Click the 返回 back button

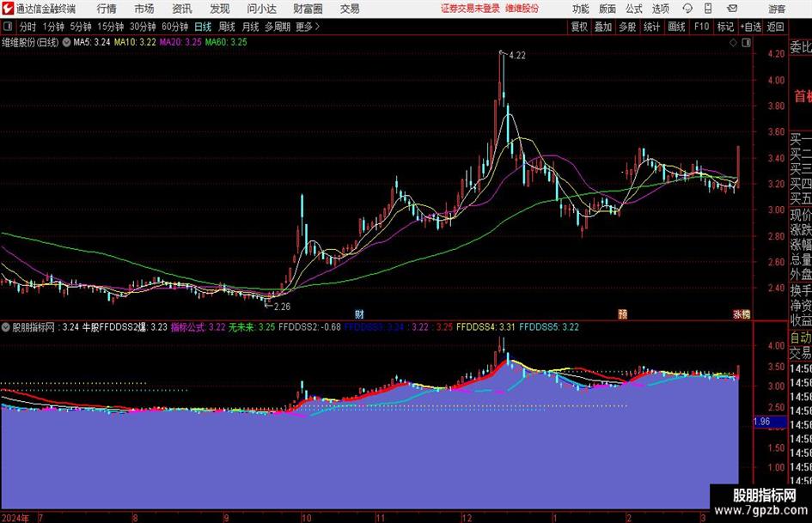775,27
